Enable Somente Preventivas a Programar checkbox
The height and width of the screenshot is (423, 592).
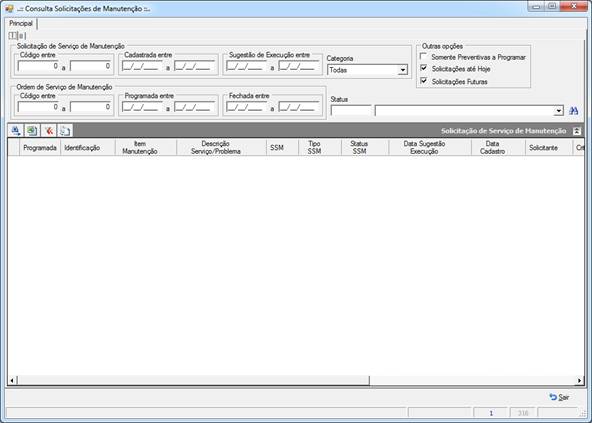point(423,56)
